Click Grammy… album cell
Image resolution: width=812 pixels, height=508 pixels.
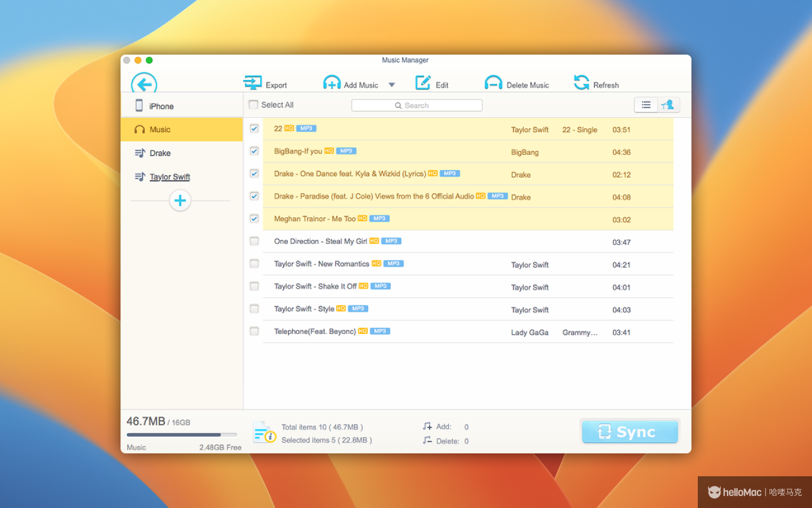click(580, 332)
